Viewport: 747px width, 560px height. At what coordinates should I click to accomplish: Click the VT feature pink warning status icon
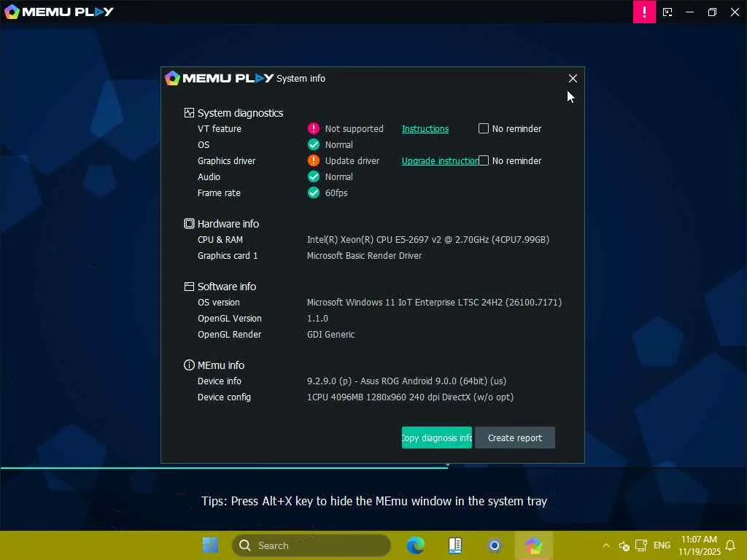314,128
